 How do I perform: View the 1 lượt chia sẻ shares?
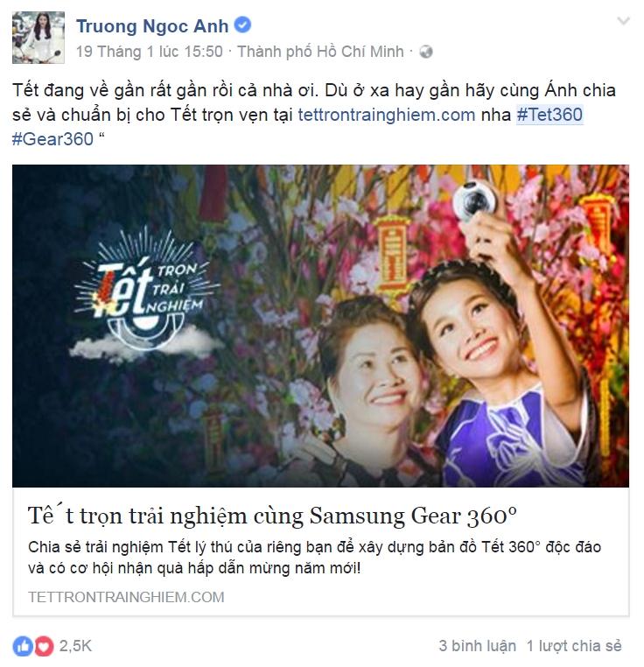point(574,646)
